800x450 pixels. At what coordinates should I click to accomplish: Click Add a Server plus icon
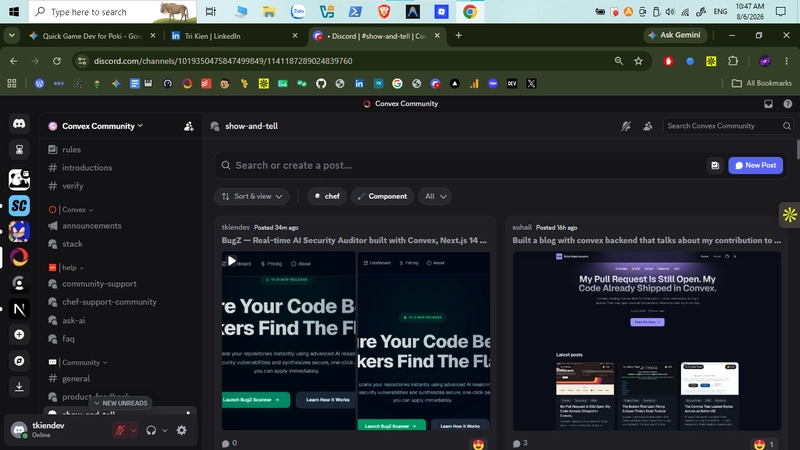(19, 335)
